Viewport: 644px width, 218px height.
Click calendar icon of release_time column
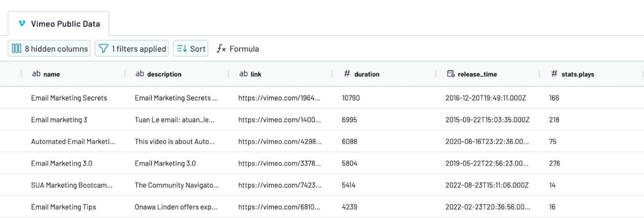[x=451, y=74]
